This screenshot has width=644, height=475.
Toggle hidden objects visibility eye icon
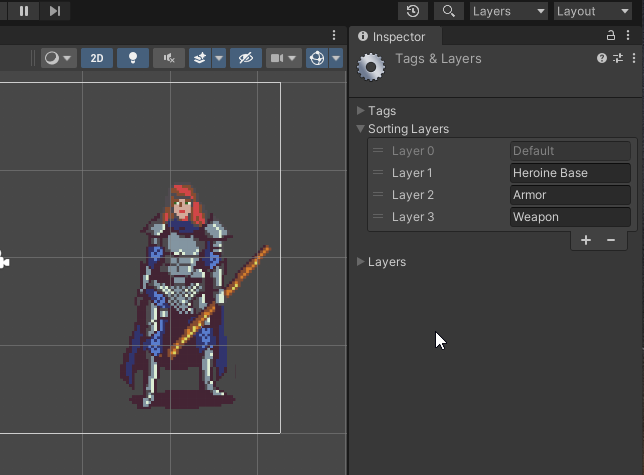coord(245,58)
